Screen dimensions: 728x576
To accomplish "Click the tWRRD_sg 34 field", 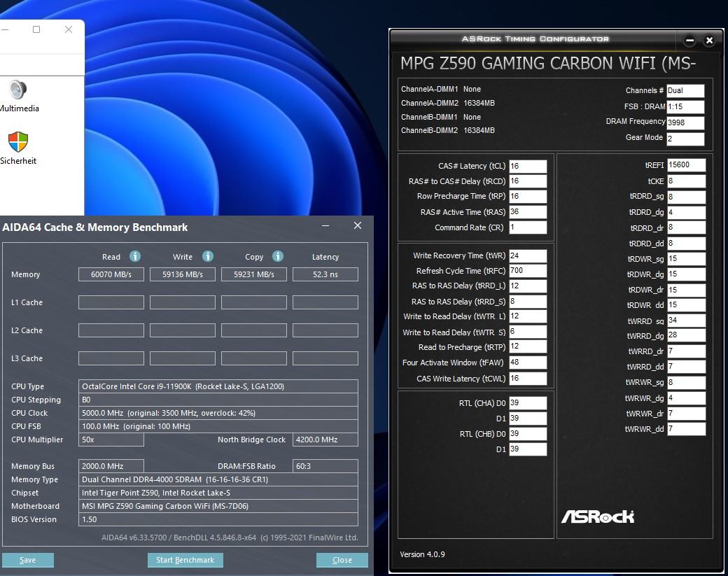I will click(x=687, y=321).
